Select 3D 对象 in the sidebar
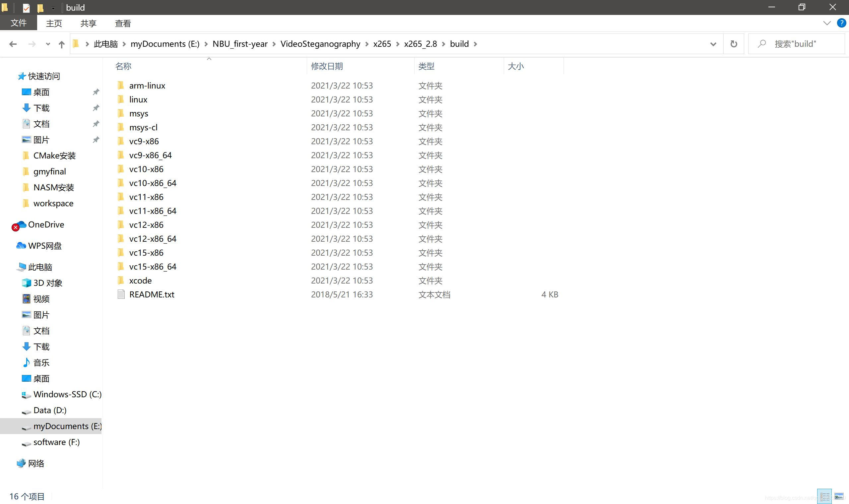849x504 pixels. [x=47, y=283]
